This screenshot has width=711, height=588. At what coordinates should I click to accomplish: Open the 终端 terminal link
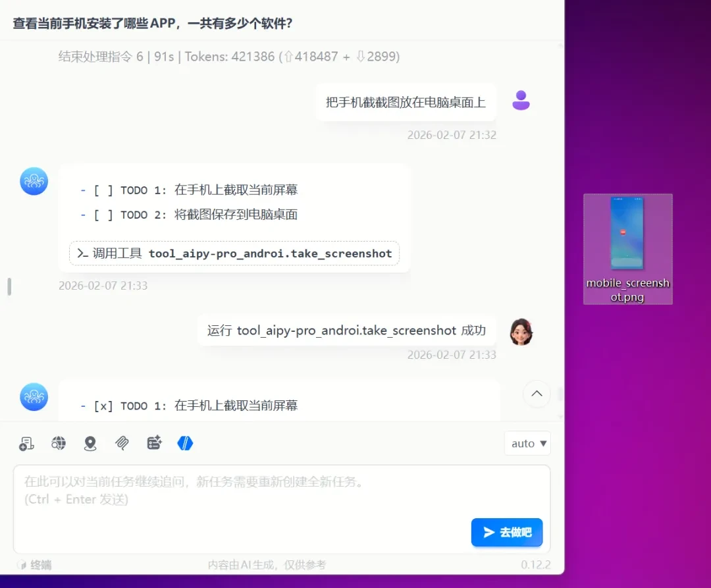pyautogui.click(x=41, y=565)
